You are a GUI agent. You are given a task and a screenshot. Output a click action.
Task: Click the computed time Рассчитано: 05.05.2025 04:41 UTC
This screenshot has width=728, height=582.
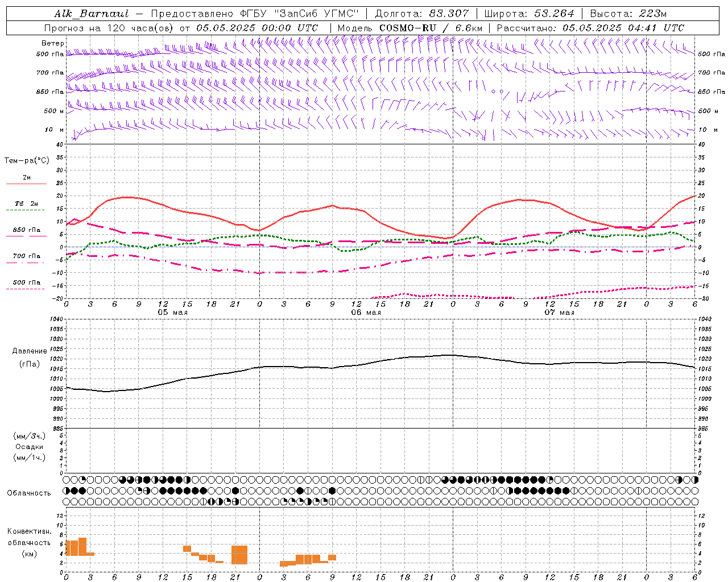pos(590,28)
